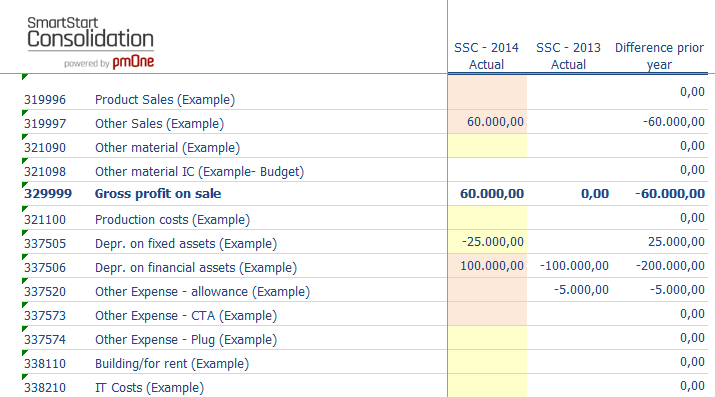Click Other Expense - Plug (Example) label
The image size is (715, 397).
coord(186,340)
